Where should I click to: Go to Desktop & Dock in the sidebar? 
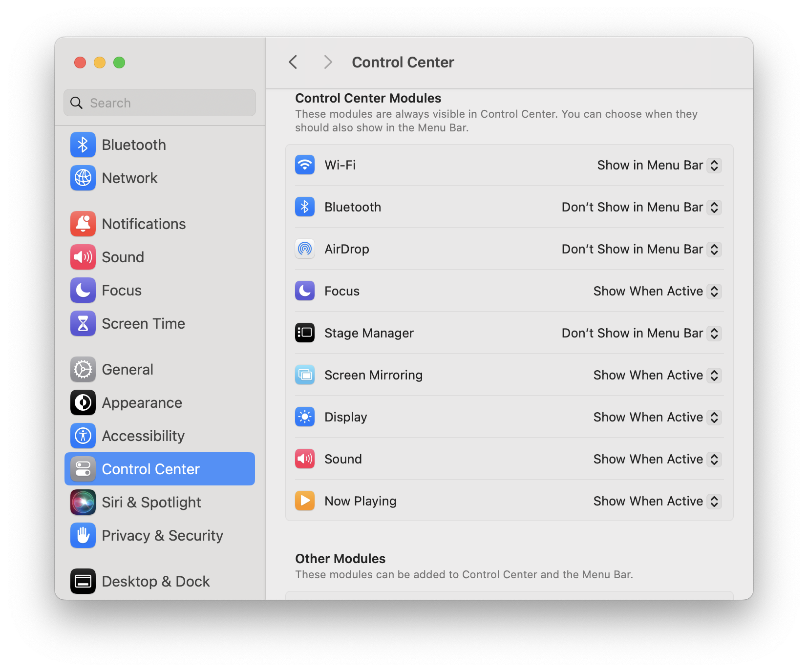tap(160, 581)
